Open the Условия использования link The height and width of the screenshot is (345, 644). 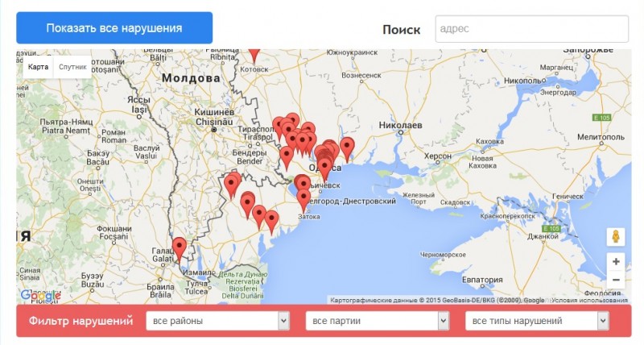coord(596,301)
